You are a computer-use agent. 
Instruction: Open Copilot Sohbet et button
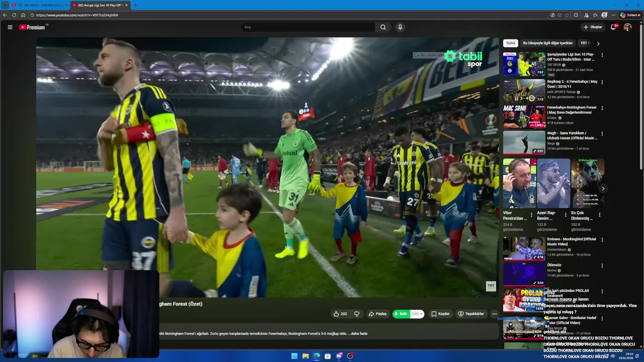coord(630,15)
